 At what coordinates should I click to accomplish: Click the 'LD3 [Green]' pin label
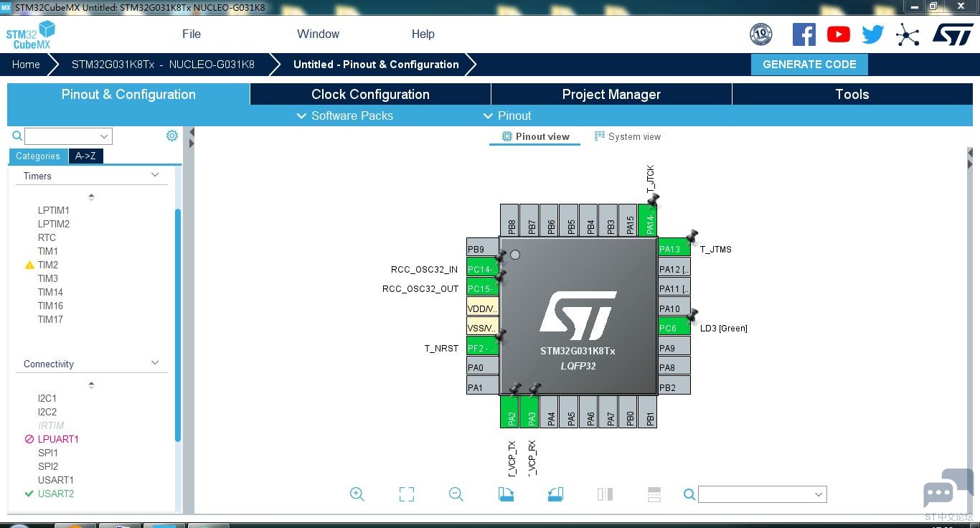pos(724,329)
